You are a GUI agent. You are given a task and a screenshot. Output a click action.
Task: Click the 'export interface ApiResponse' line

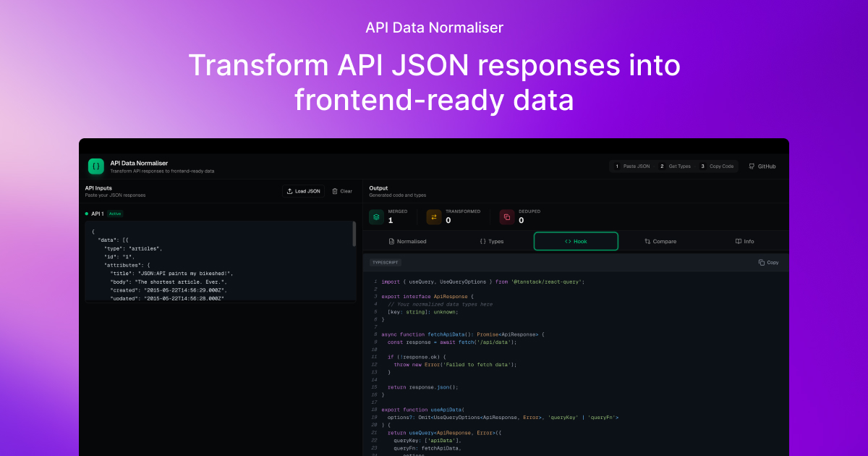click(x=427, y=296)
